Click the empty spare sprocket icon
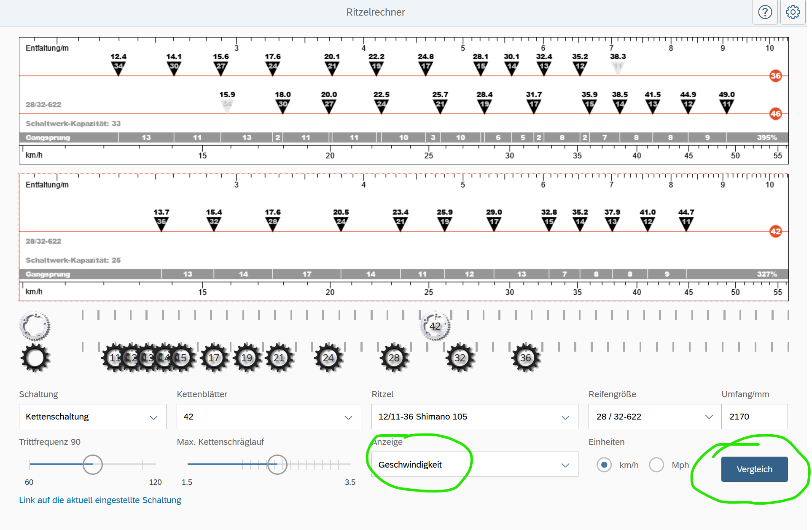 tap(35, 358)
